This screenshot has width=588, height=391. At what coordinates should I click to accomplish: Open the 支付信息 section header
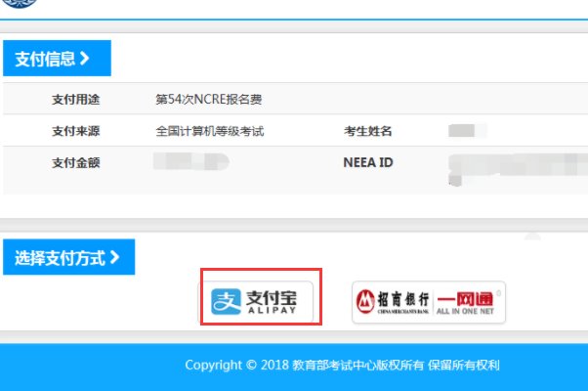[57, 59]
